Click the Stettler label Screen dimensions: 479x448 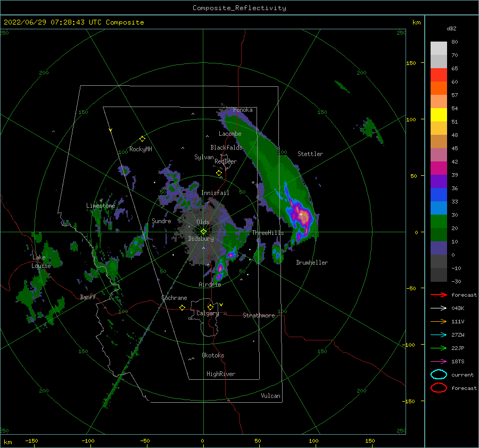pyautogui.click(x=310, y=154)
